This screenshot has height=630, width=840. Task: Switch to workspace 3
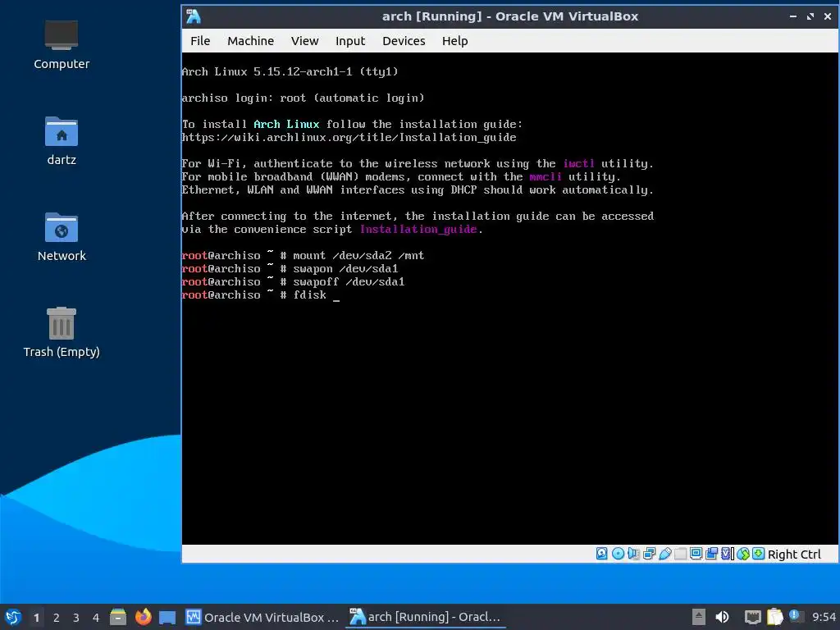click(76, 618)
